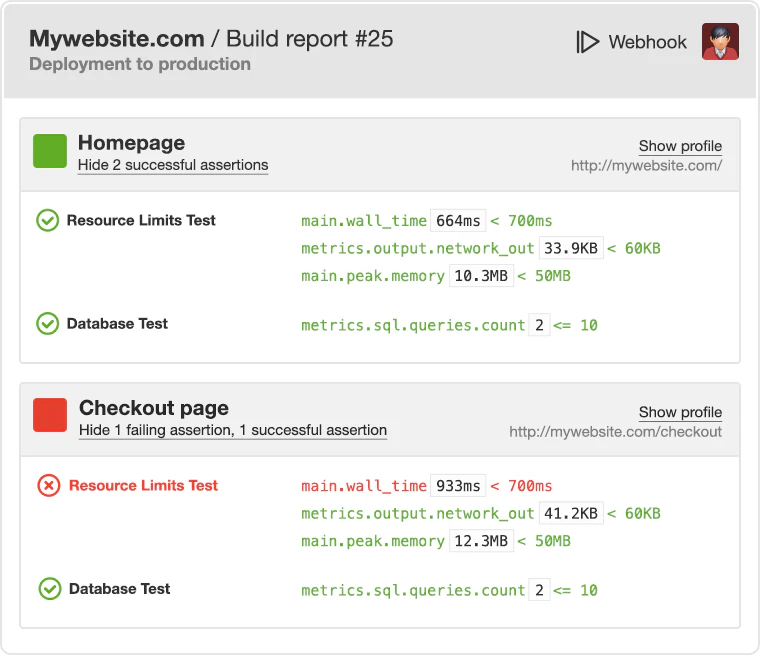760x655 pixels.
Task: Select the red Resource Limits Test label
Action: click(143, 486)
